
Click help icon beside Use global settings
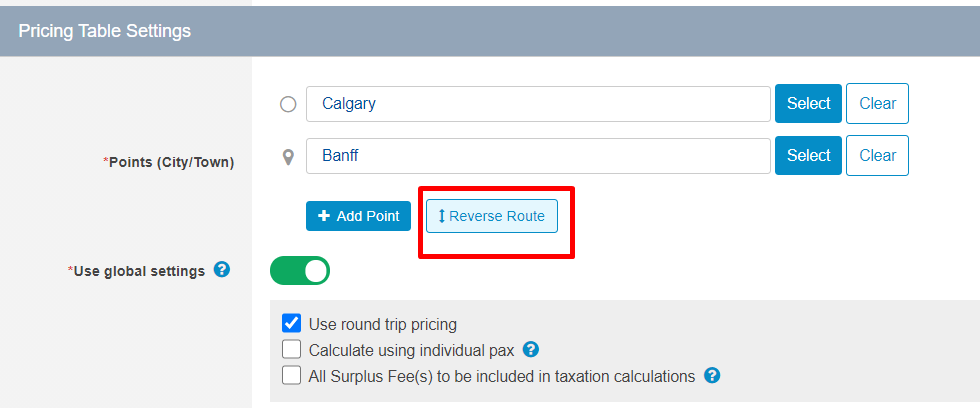pos(222,270)
